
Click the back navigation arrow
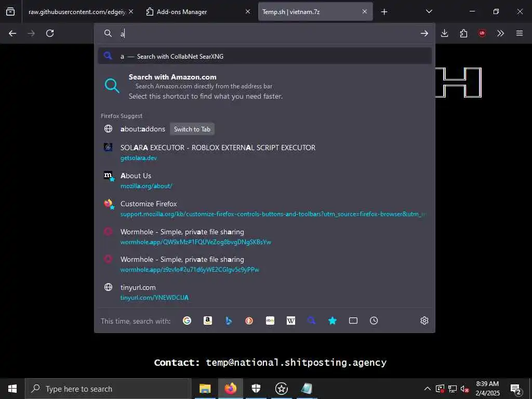[12, 33]
